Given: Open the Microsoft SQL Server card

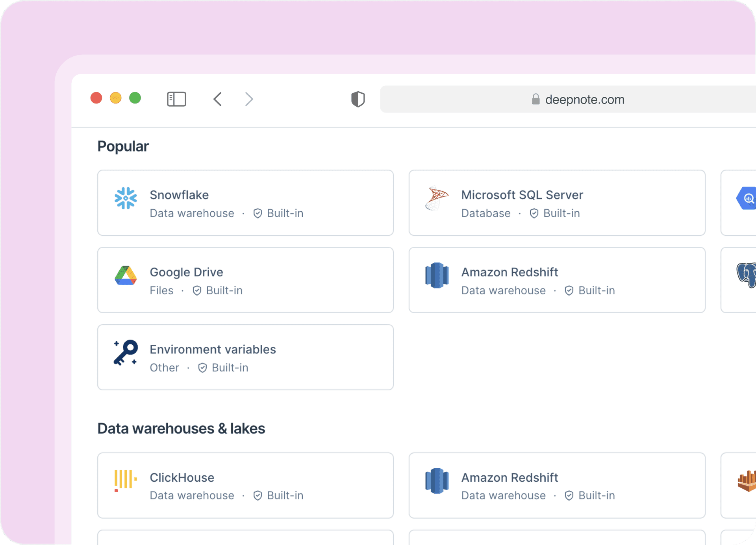Looking at the screenshot, I should point(557,203).
